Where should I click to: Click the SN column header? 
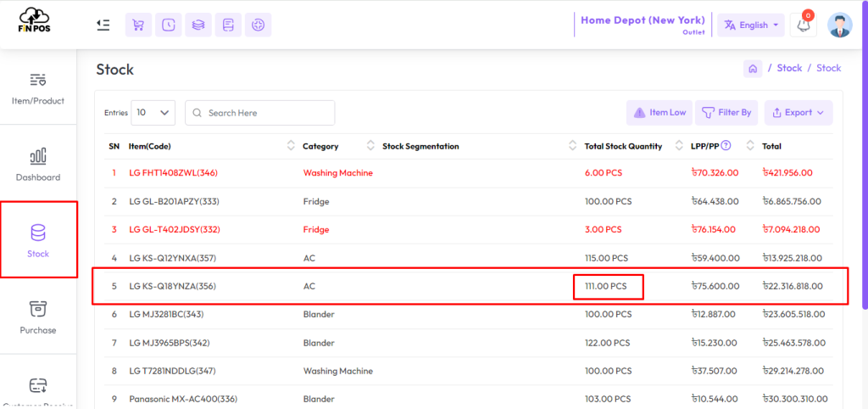pos(114,146)
